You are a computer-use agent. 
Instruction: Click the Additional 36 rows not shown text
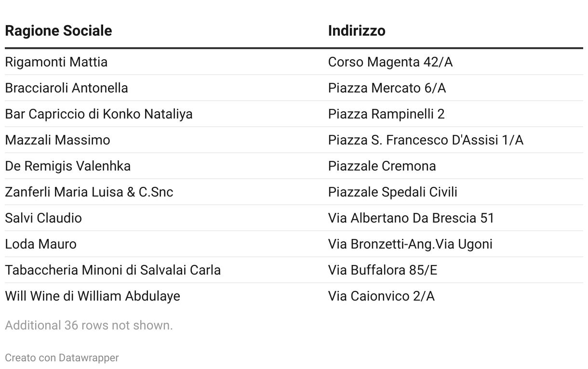pyautogui.click(x=89, y=326)
